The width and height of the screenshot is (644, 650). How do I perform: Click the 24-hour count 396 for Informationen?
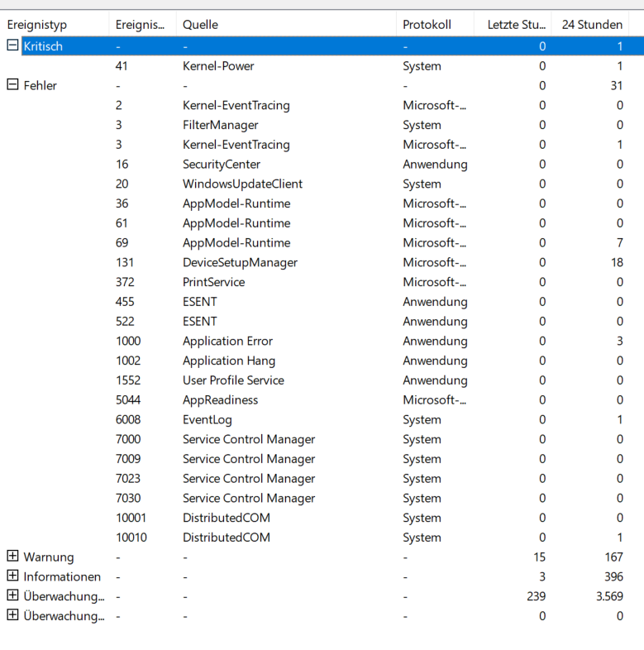613,576
